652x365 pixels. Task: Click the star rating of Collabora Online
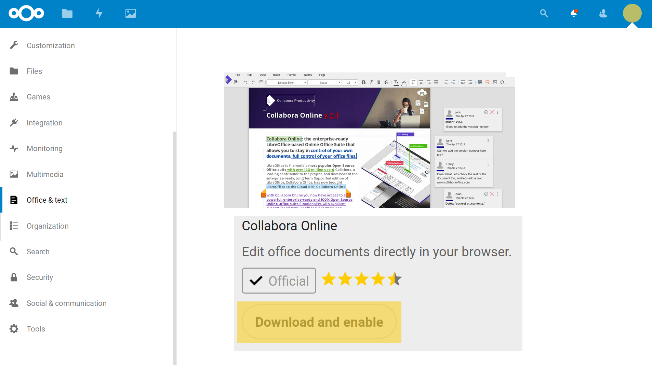point(361,279)
